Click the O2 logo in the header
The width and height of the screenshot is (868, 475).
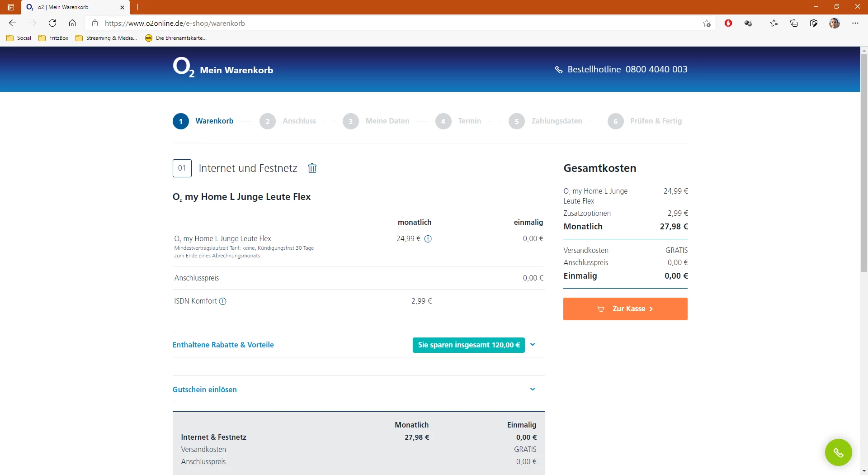pyautogui.click(x=184, y=67)
